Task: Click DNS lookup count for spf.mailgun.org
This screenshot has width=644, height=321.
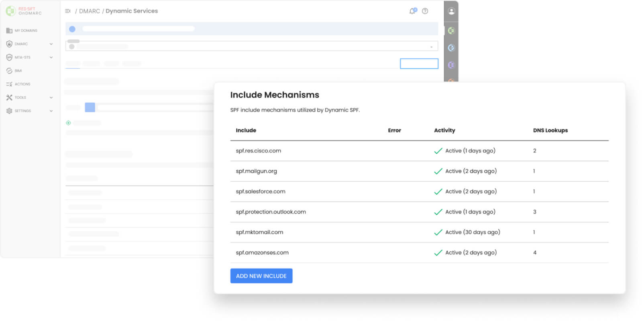Action: coord(534,171)
